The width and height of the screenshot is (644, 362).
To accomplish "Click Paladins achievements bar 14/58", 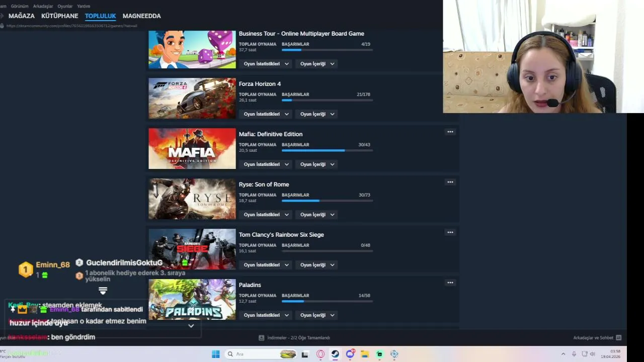I will (327, 301).
